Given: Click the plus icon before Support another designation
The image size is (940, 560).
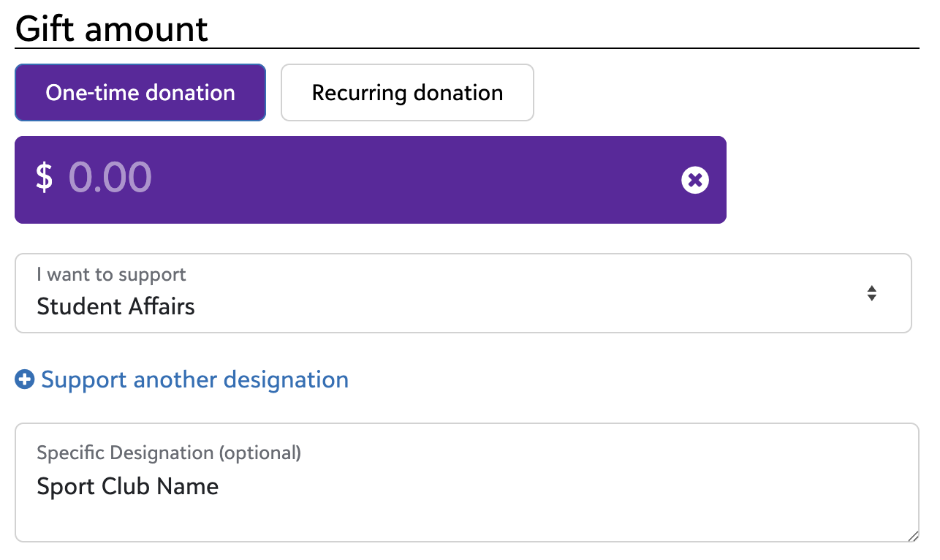Looking at the screenshot, I should [x=24, y=379].
